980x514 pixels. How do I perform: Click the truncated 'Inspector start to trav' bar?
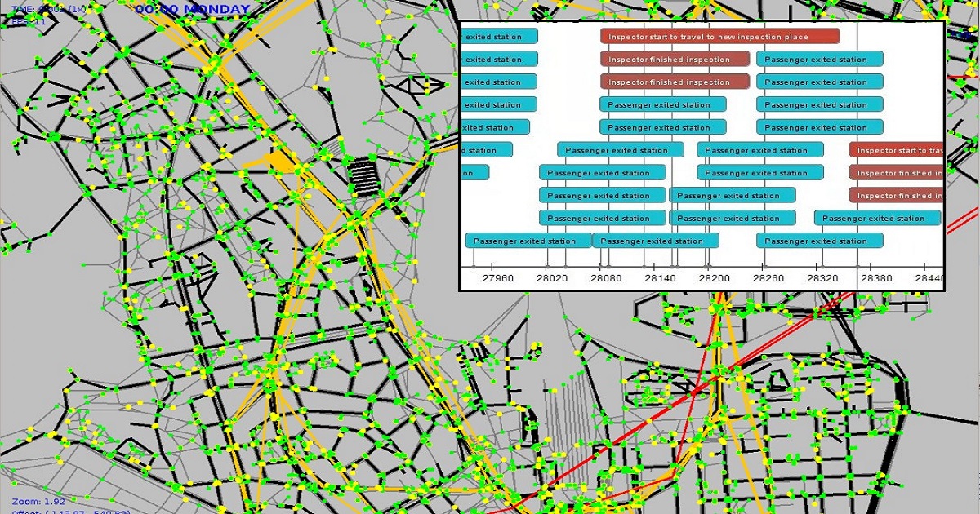pyautogui.click(x=897, y=150)
